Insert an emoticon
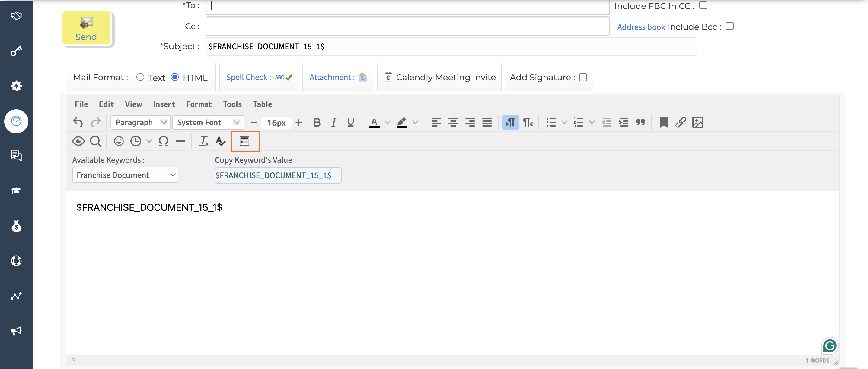The width and height of the screenshot is (868, 369). click(119, 141)
